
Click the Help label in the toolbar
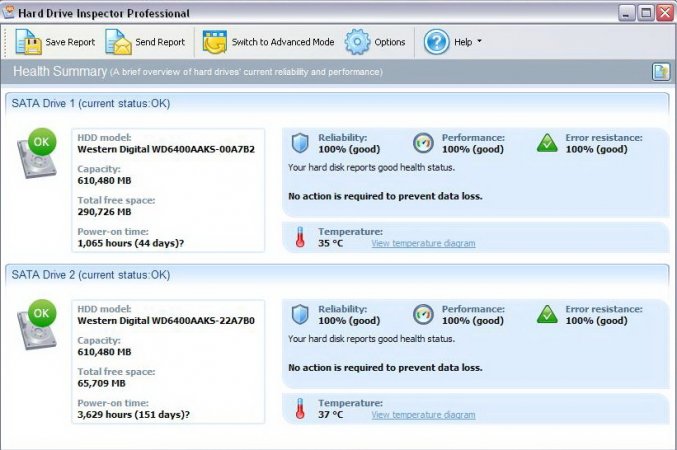click(463, 42)
